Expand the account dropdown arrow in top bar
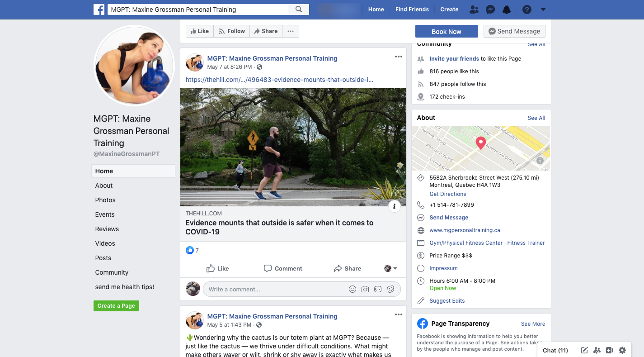Image resolution: width=644 pixels, height=357 pixels. 543,10
